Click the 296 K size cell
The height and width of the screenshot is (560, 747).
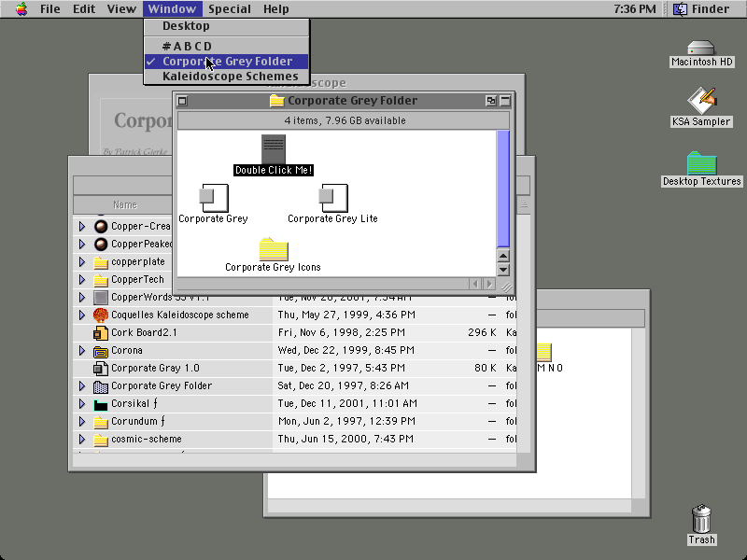point(482,332)
